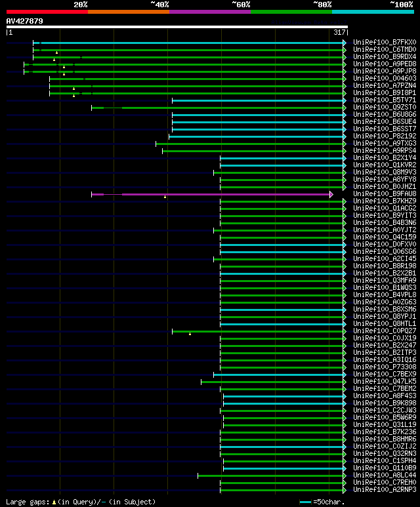The image size is (420, 507).
Task: Click the UniRef100_B8HMR6 label
Action: coord(385,439)
